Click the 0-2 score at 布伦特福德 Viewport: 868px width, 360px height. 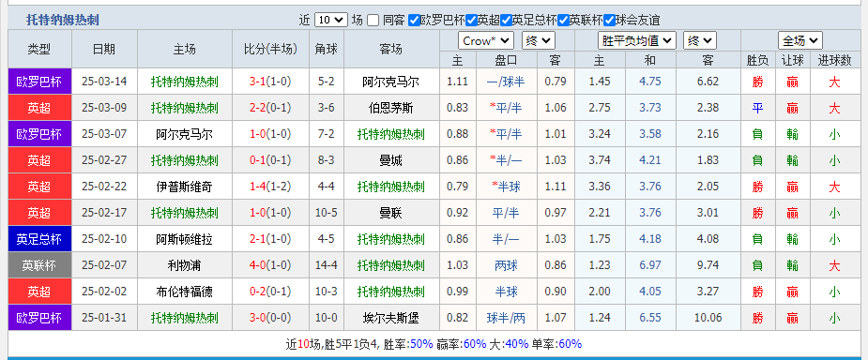257,292
